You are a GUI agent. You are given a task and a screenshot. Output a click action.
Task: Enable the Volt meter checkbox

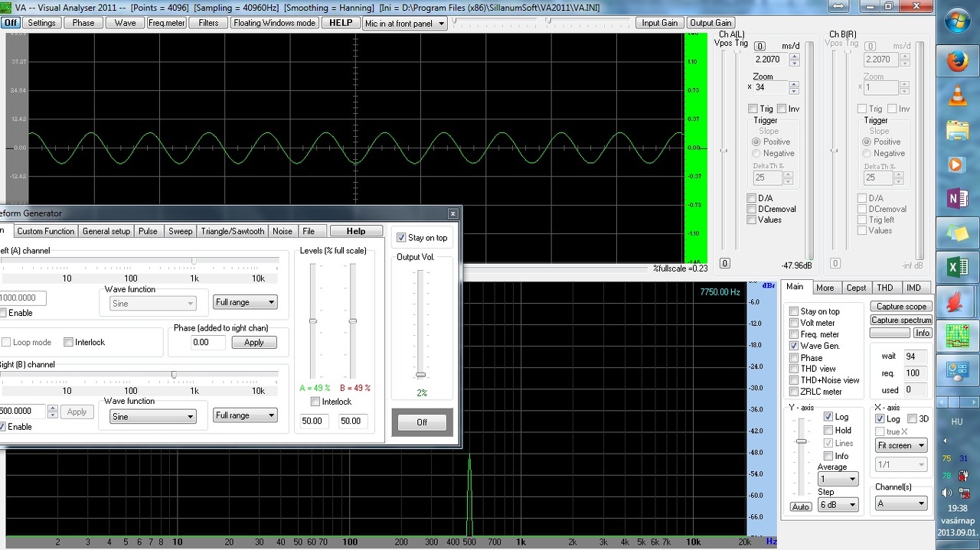click(x=794, y=323)
